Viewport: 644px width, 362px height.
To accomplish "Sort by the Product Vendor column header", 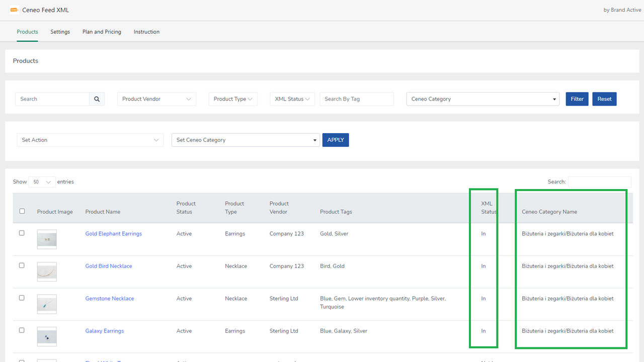I will click(x=279, y=208).
